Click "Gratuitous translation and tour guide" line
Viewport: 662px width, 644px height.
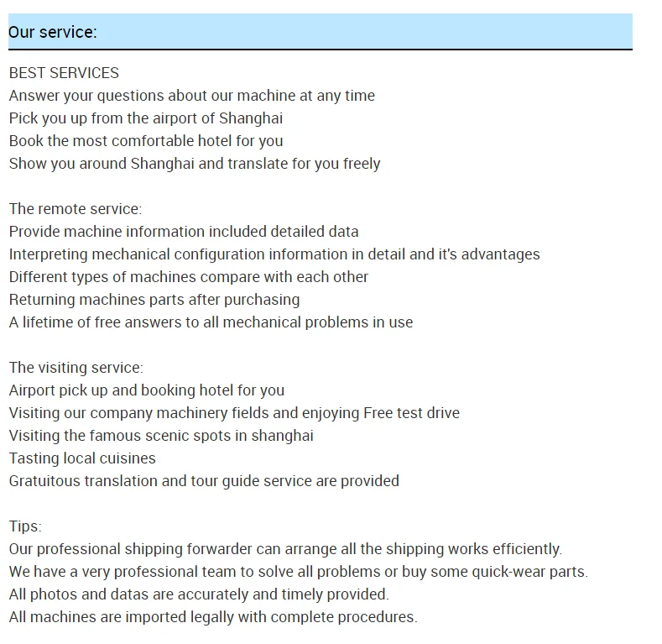coord(204,481)
